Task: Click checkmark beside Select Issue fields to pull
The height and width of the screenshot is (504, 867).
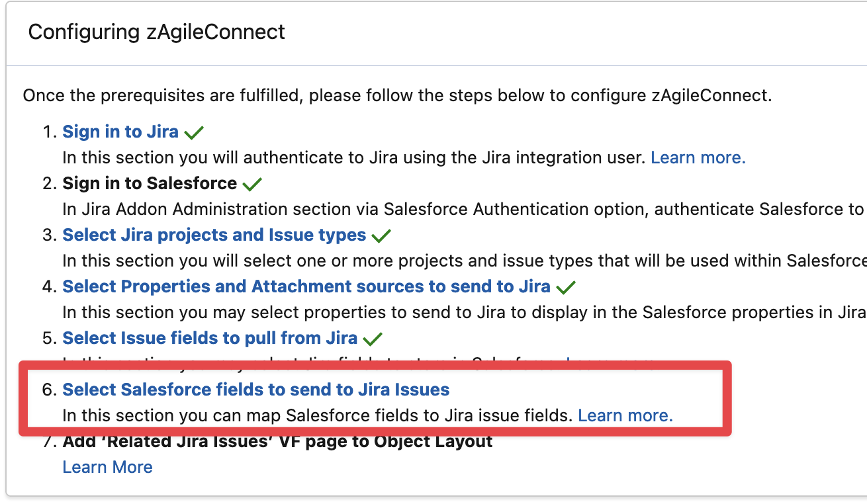Action: pos(373,339)
